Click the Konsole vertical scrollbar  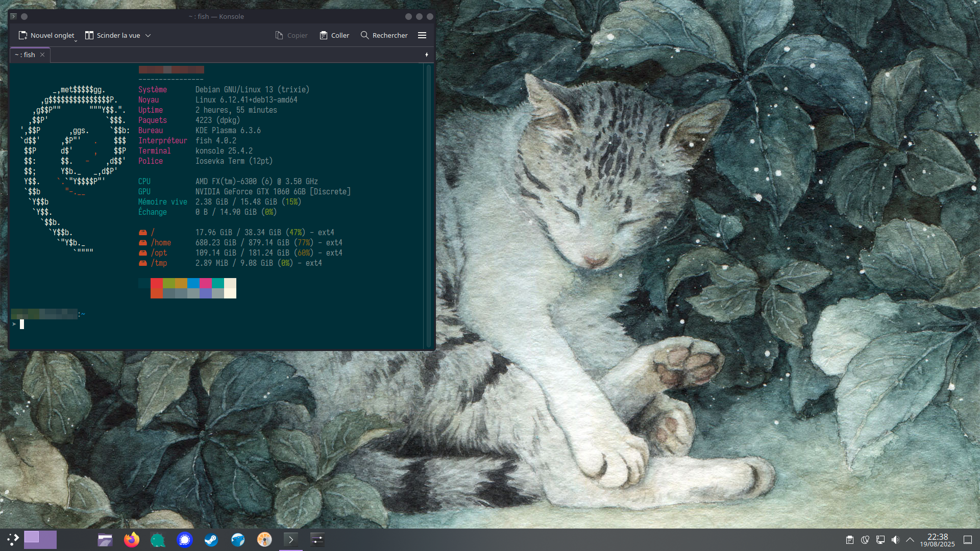point(428,204)
